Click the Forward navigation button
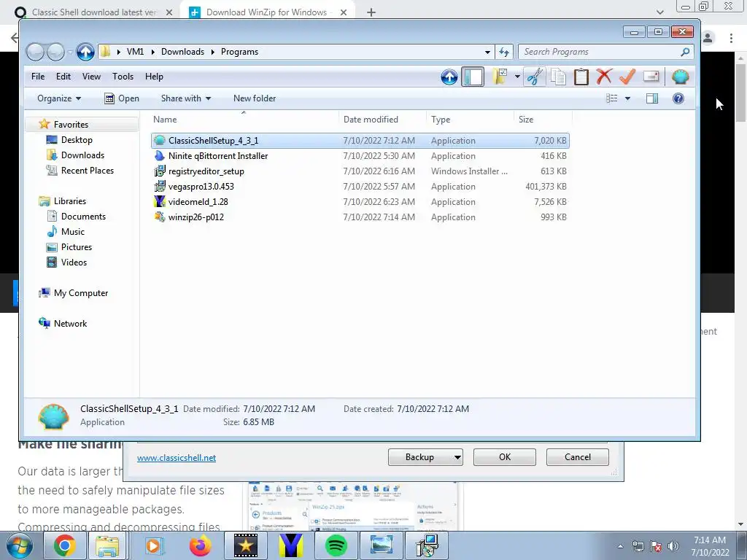 pyautogui.click(x=55, y=52)
